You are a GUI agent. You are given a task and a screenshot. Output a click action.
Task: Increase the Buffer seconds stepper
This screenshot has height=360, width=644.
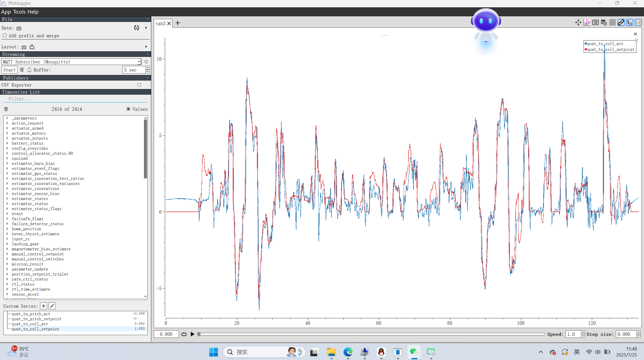point(147,68)
